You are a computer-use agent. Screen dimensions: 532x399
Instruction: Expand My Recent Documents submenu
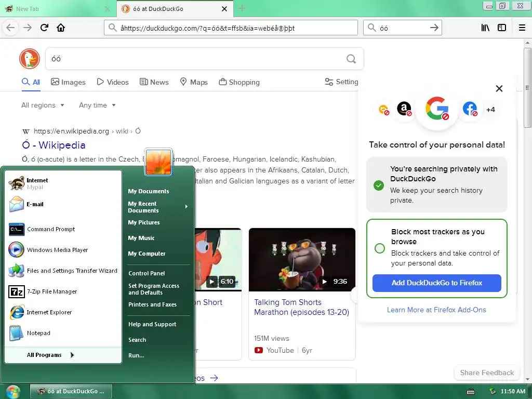[x=158, y=207]
